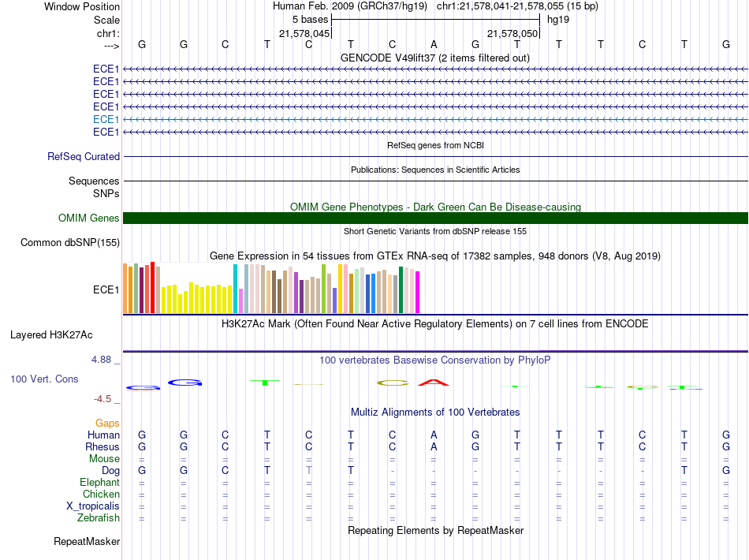Click the red A logo in PhyloP track
Image resolution: width=749 pixels, height=560 pixels.
coord(433,383)
